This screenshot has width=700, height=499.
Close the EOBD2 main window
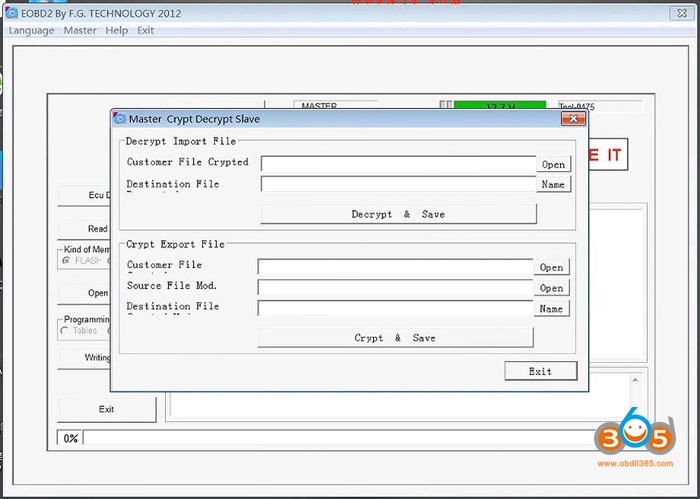[682, 13]
